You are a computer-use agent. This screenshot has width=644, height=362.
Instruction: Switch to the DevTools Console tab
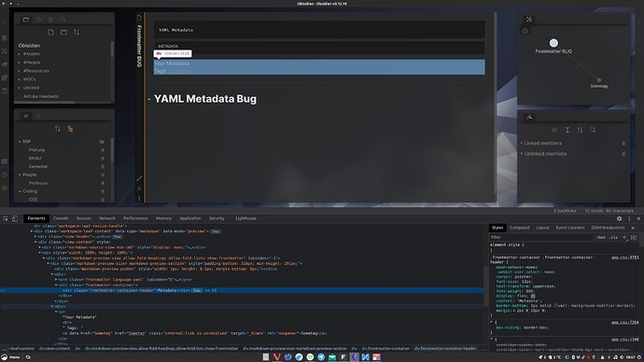click(61, 218)
